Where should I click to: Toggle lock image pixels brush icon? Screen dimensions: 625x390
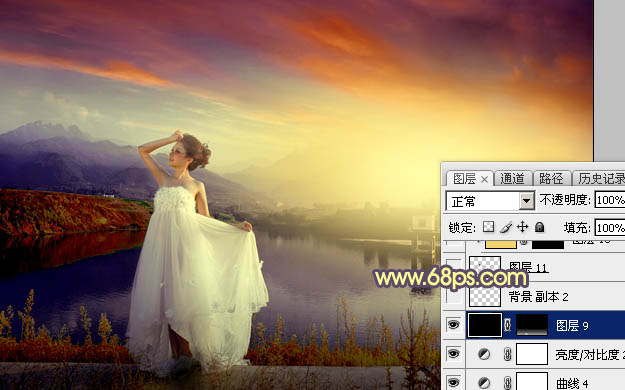505,227
